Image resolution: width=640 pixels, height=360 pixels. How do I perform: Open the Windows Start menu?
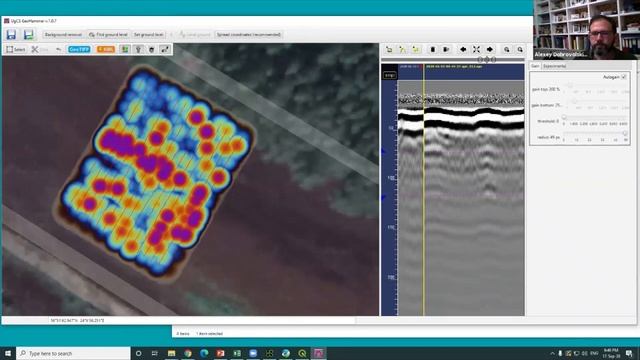point(8,353)
